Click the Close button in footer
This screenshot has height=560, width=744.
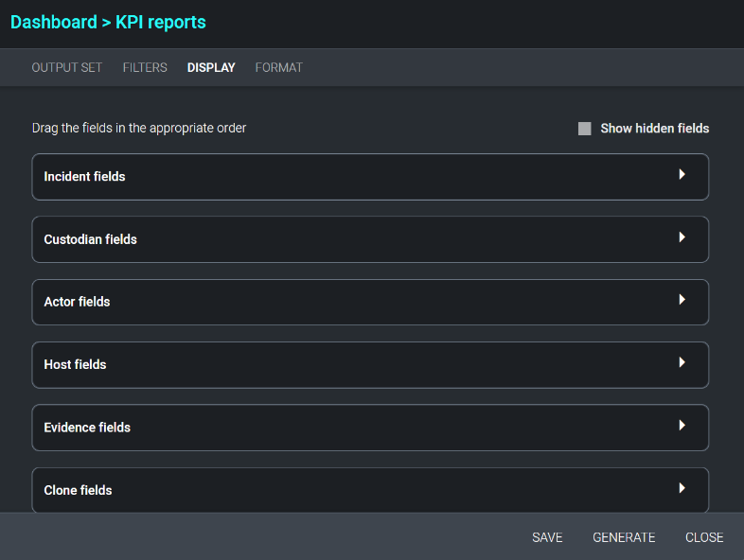point(704,537)
